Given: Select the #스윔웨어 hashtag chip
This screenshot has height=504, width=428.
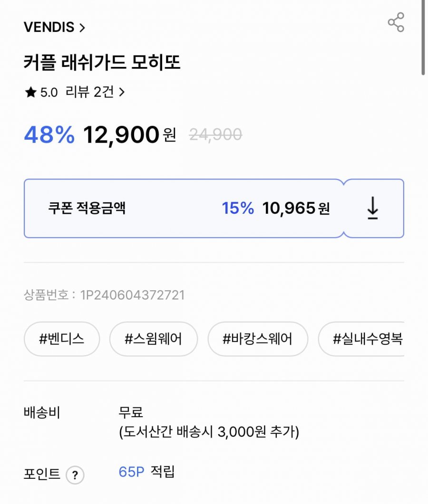Looking at the screenshot, I should (x=154, y=339).
